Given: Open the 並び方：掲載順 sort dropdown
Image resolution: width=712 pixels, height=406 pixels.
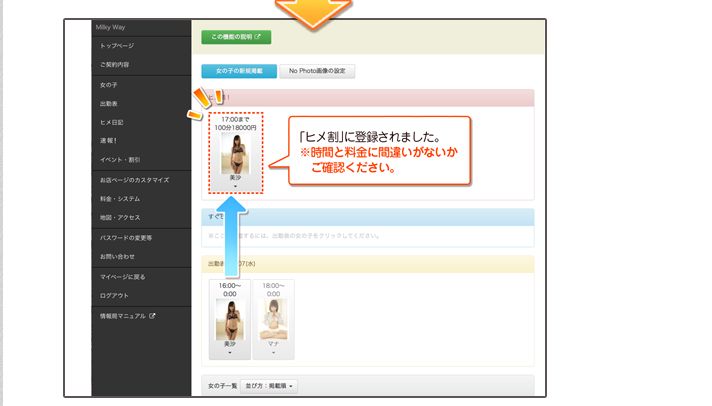Looking at the screenshot, I should click(269, 386).
